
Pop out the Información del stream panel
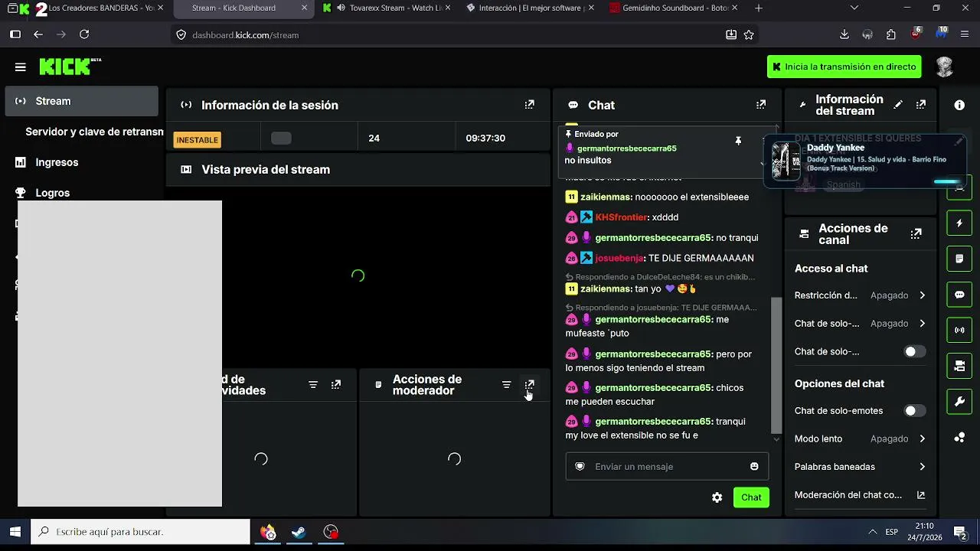pos(920,105)
